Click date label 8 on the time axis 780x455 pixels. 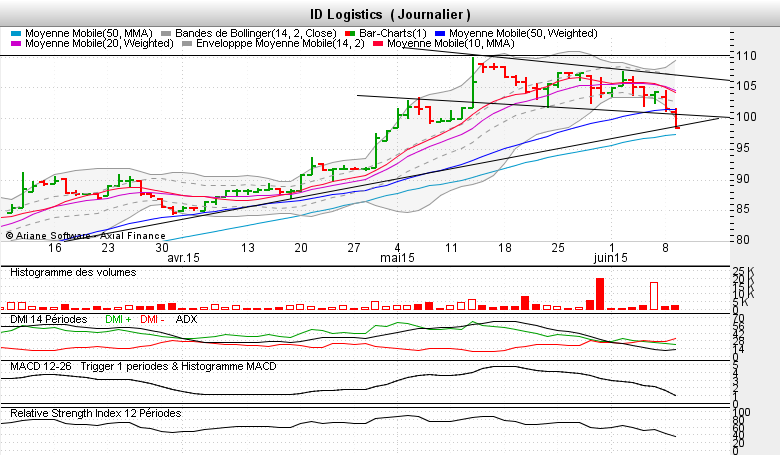665,248
